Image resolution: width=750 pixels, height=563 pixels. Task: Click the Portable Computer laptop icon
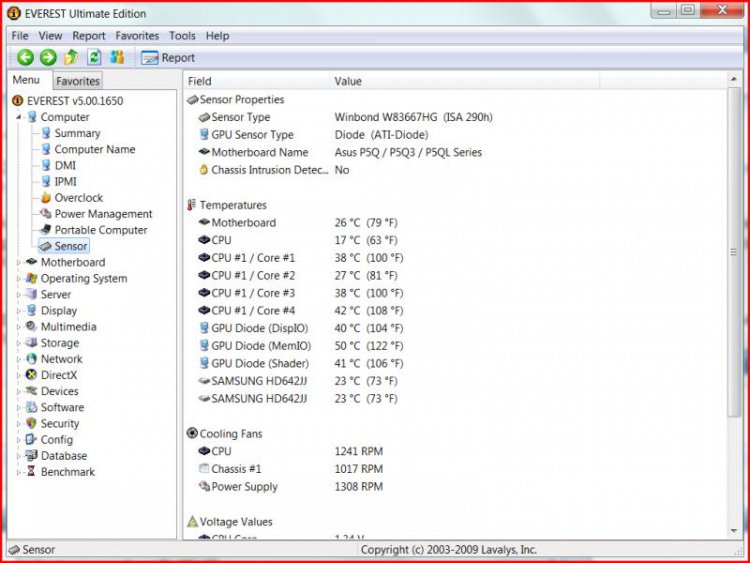46,230
